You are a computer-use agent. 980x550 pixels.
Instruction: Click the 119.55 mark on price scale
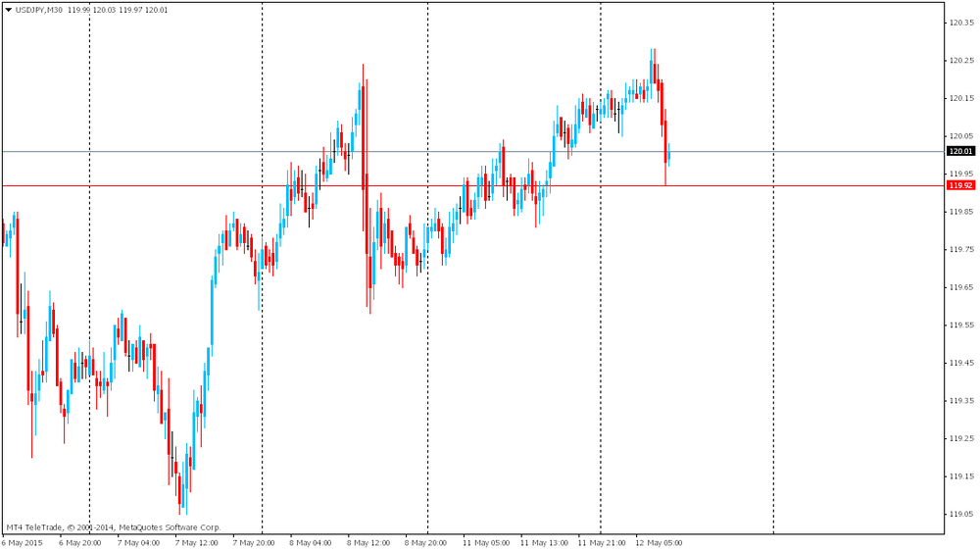tap(960, 325)
